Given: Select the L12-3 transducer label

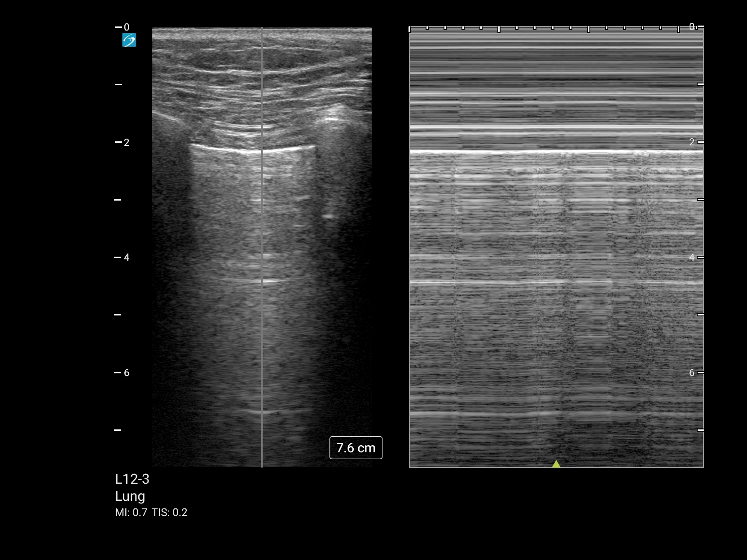Looking at the screenshot, I should [x=132, y=479].
